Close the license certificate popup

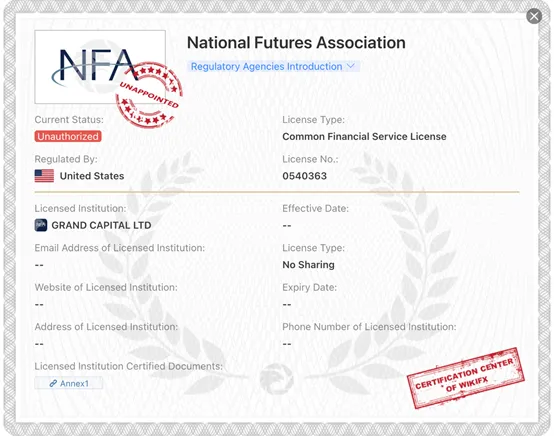534,16
